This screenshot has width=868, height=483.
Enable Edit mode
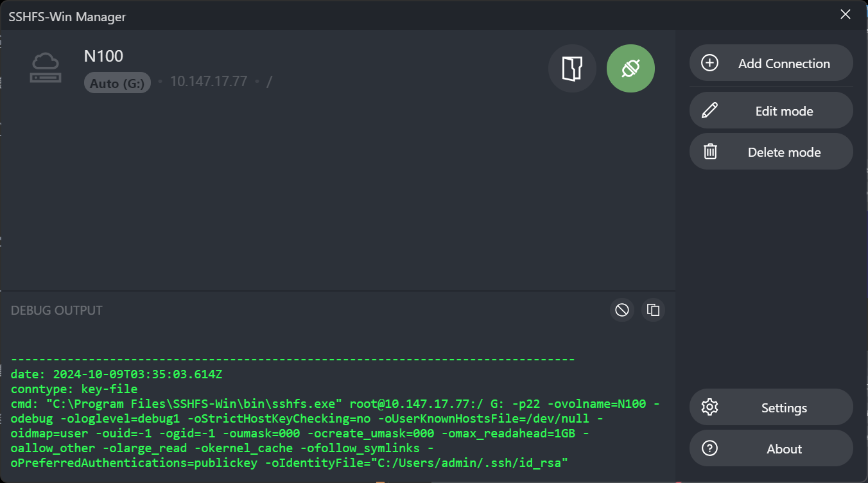(x=771, y=110)
